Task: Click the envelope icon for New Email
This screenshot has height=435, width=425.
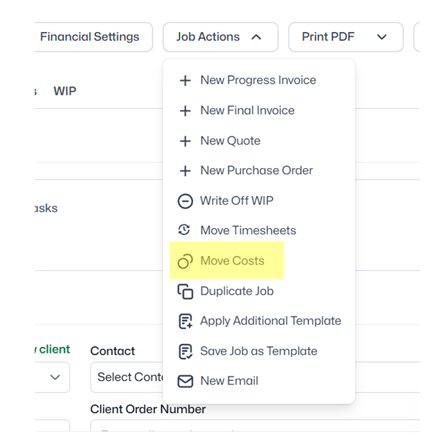Action: point(185,381)
